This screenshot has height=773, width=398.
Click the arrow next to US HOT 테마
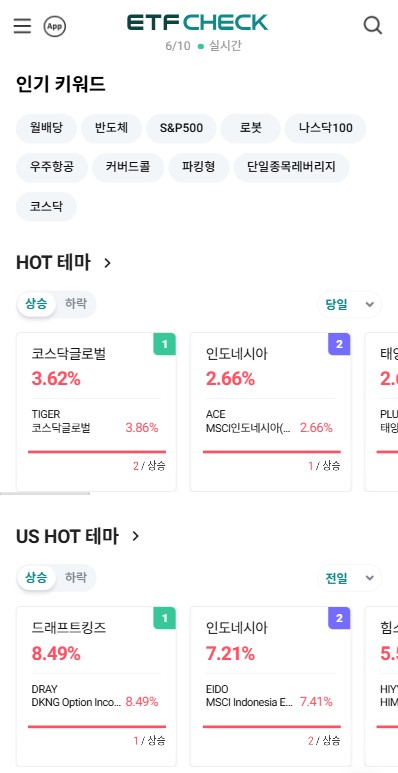[136, 536]
